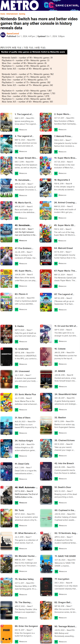The height and width of the screenshot is (644, 80).
Task: Click the 90 Metascore badge for Hollow Knight
Action: coord(16,456)
